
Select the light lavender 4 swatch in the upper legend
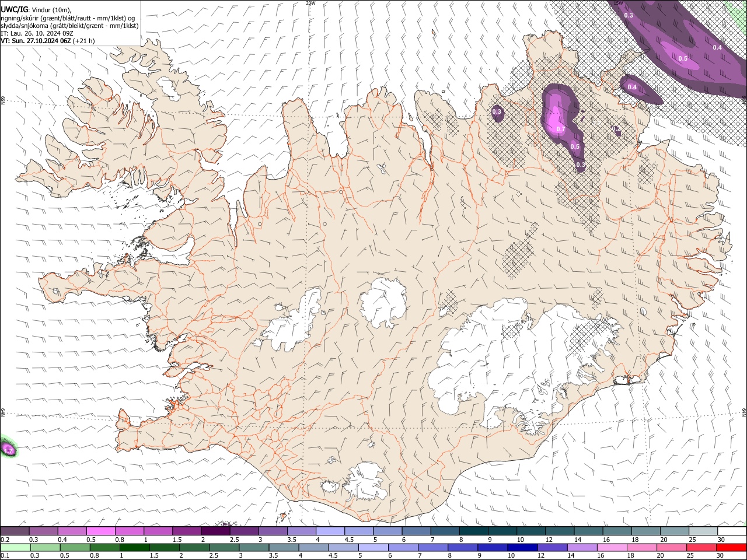click(330, 531)
